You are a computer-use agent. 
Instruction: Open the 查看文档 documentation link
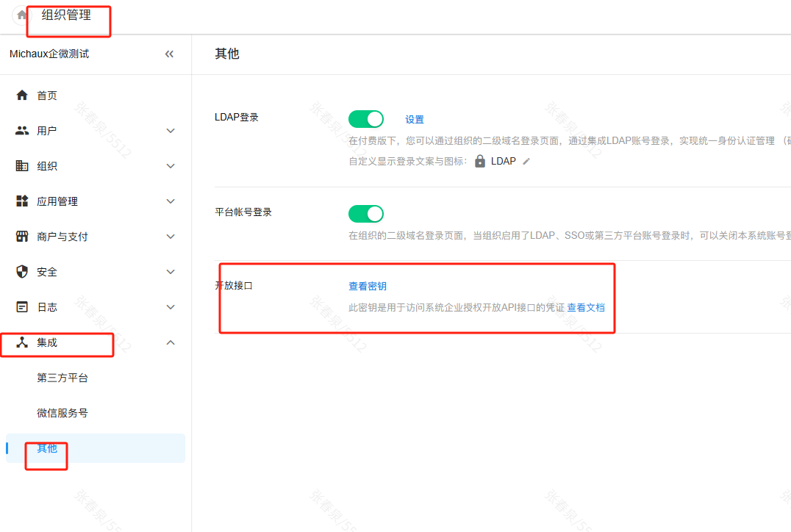click(x=586, y=308)
